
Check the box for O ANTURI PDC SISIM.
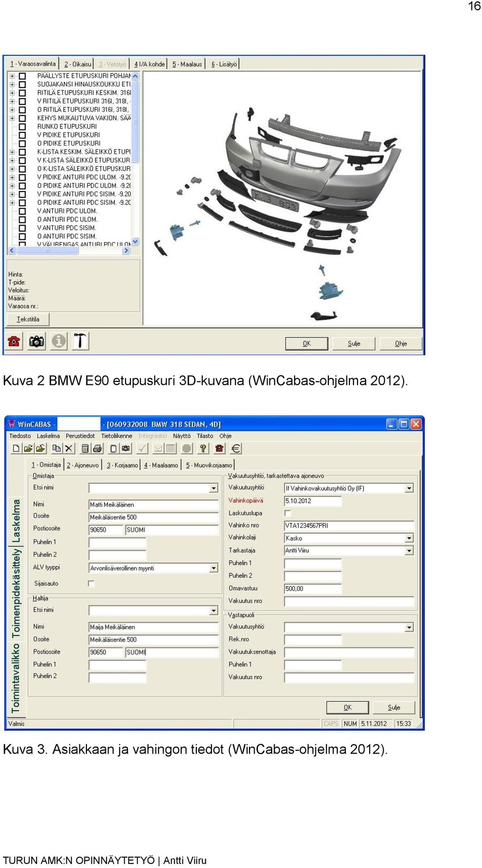[x=22, y=236]
